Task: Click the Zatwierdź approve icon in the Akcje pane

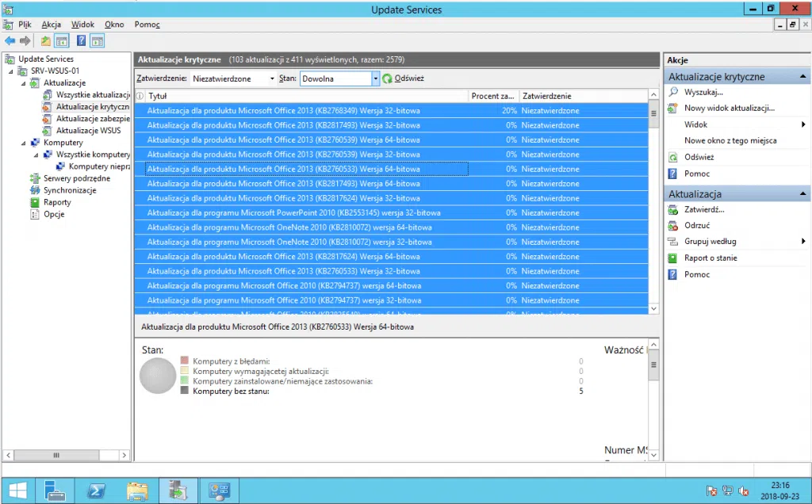Action: pyautogui.click(x=673, y=209)
